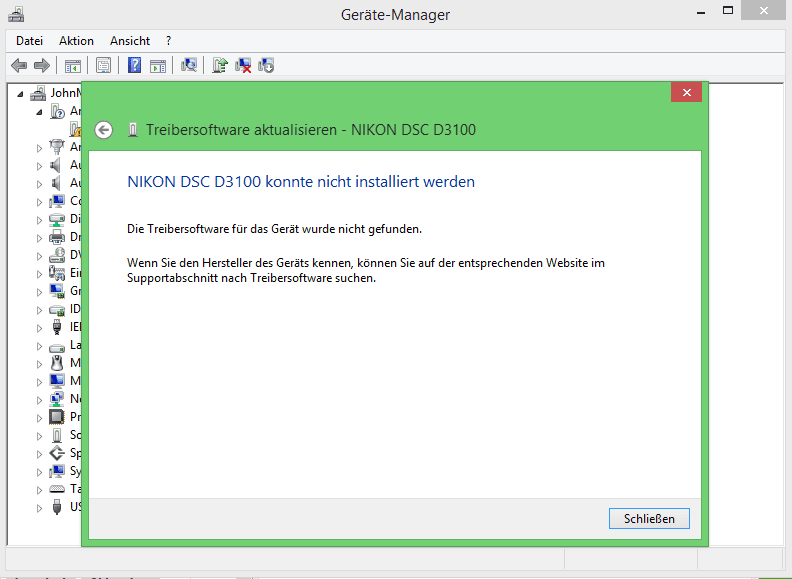Maximize the Geräte-Manager window
792x579 pixels.
[x=728, y=11]
